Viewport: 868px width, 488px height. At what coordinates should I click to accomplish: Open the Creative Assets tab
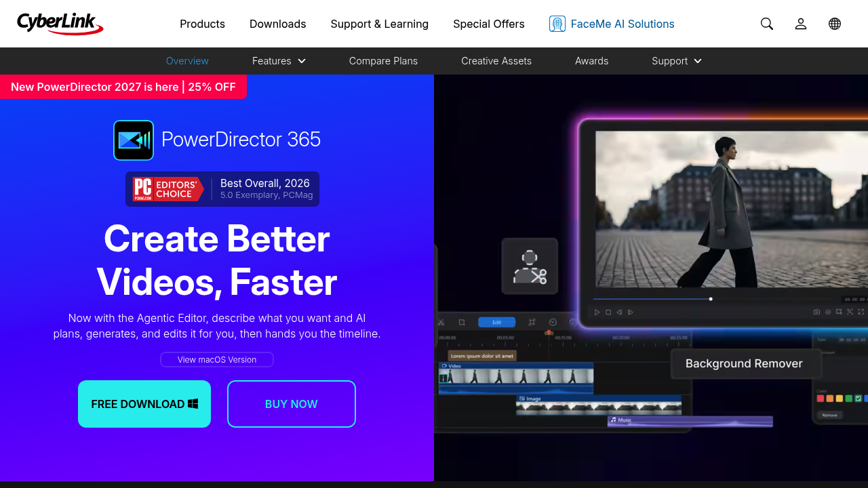click(x=496, y=61)
